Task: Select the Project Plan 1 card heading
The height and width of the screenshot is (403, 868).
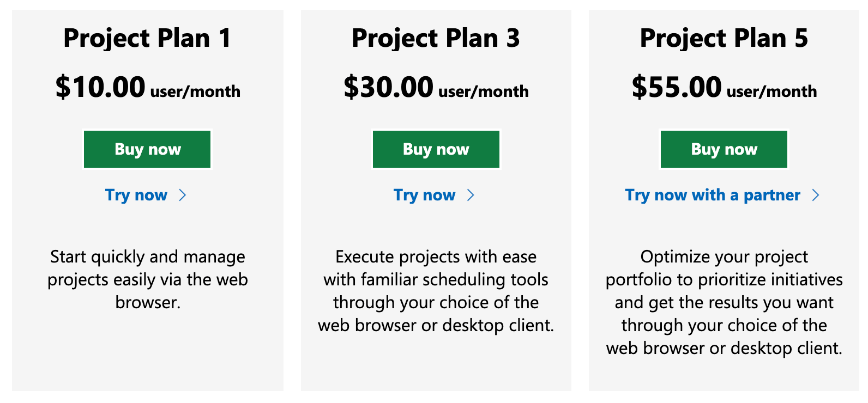Action: pyautogui.click(x=147, y=38)
